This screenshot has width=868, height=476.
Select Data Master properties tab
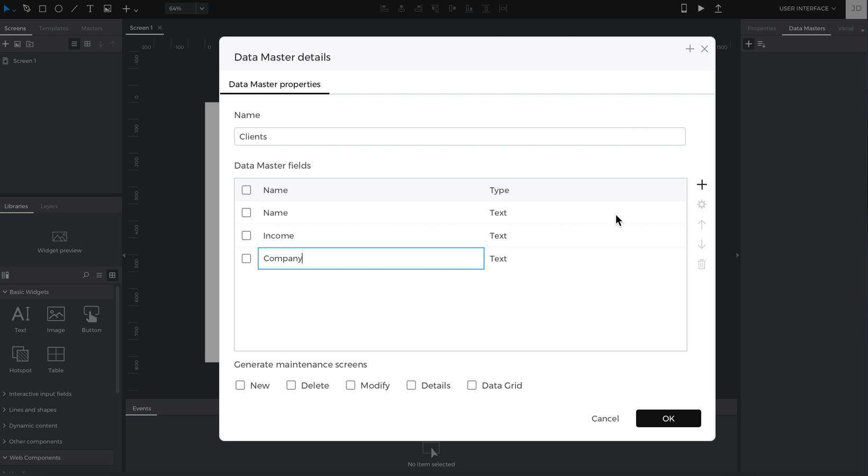(x=275, y=84)
